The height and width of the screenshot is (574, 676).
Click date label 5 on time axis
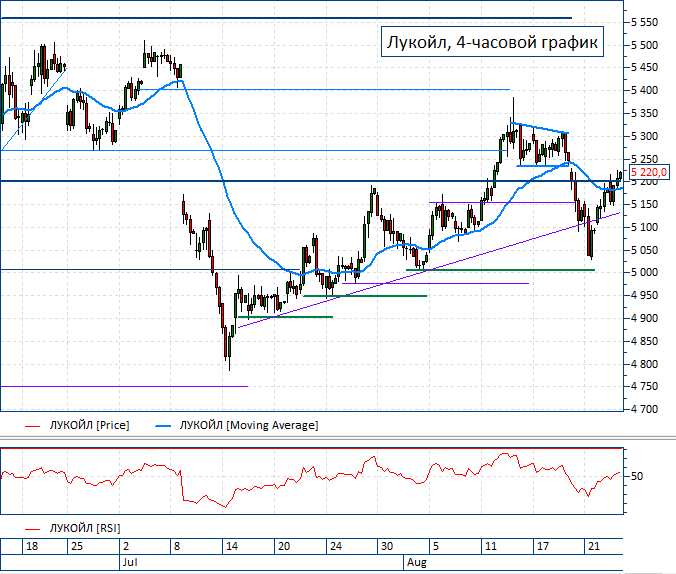click(436, 546)
